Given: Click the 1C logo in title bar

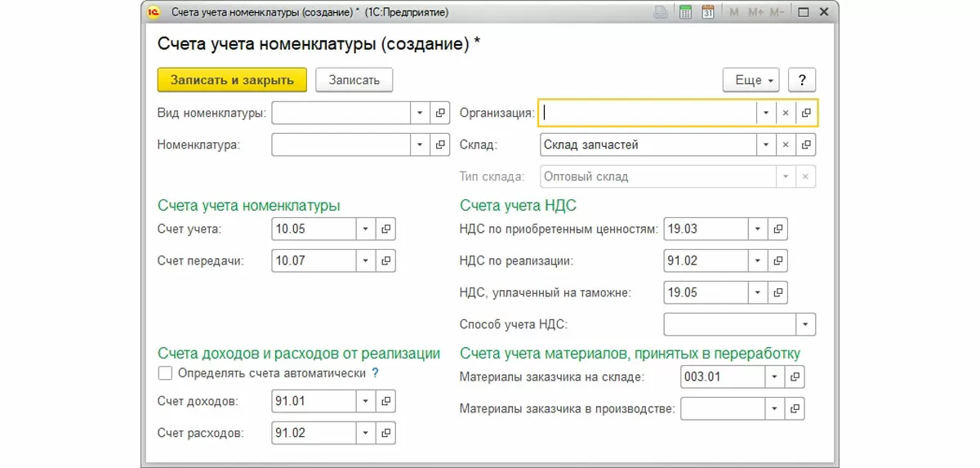Looking at the screenshot, I should [x=154, y=12].
